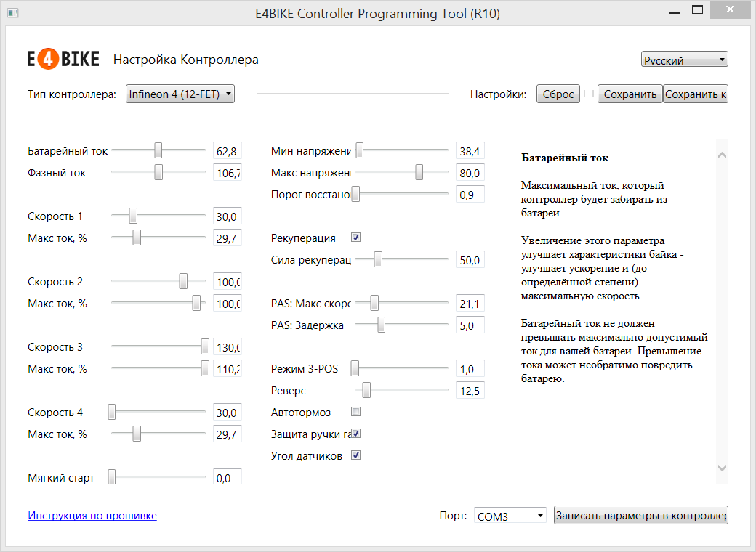756x552 pixels.
Task: Click the app icon in title bar
Action: click(12, 14)
